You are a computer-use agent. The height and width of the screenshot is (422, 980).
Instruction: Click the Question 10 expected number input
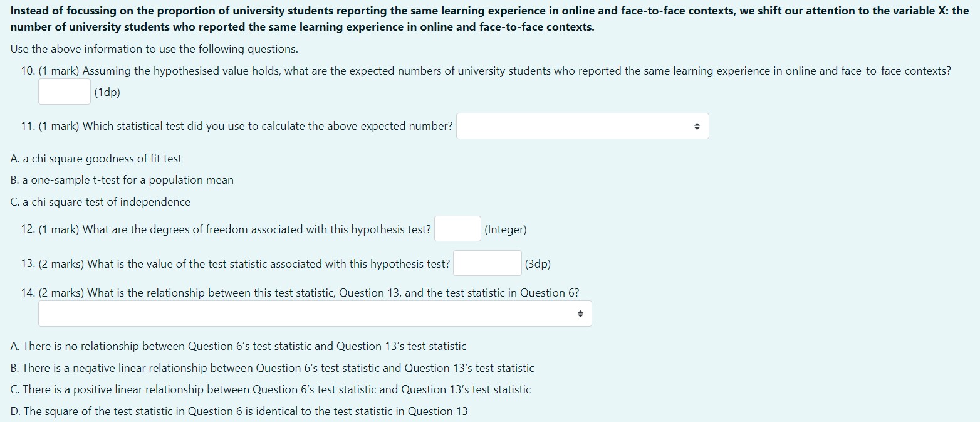click(x=65, y=92)
